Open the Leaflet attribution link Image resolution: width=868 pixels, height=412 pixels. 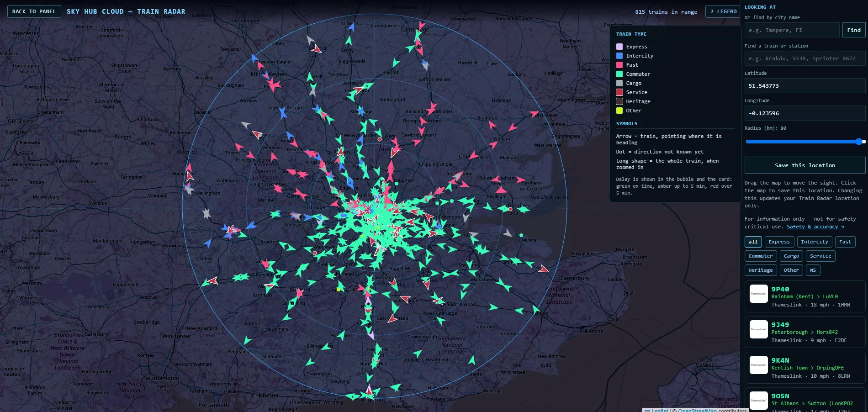[x=660, y=410]
